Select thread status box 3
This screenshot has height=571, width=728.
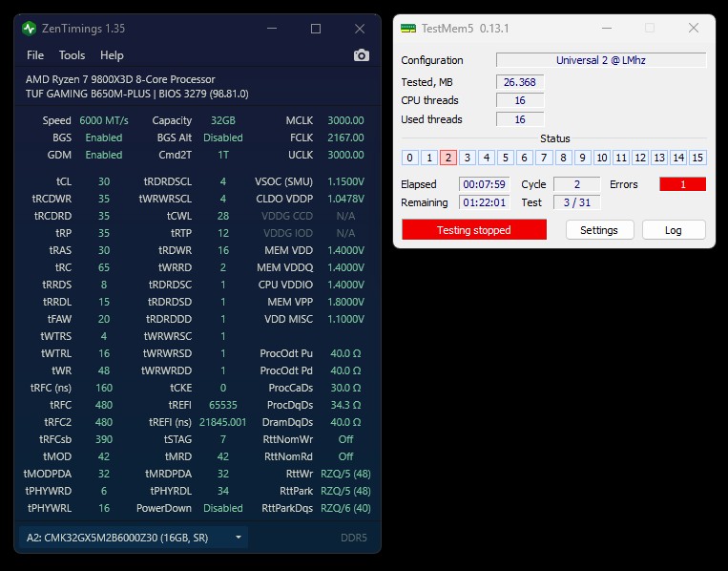click(x=468, y=158)
